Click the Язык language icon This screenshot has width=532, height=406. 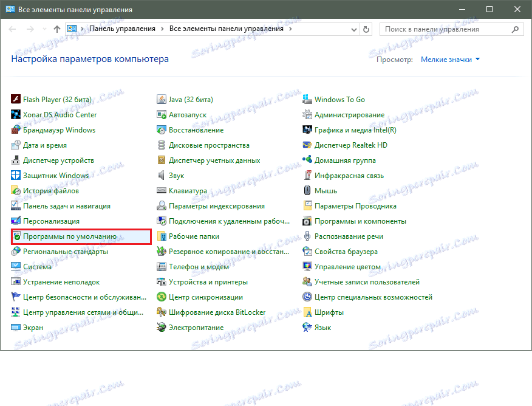pyautogui.click(x=307, y=327)
